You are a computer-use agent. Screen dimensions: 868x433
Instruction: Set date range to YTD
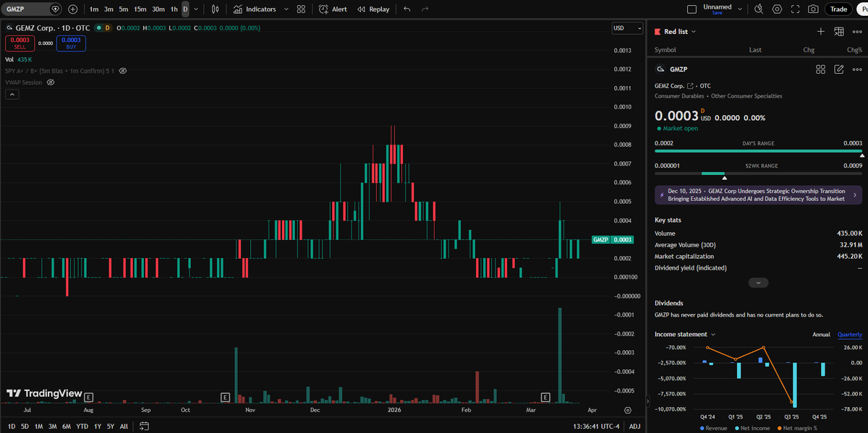coord(82,426)
